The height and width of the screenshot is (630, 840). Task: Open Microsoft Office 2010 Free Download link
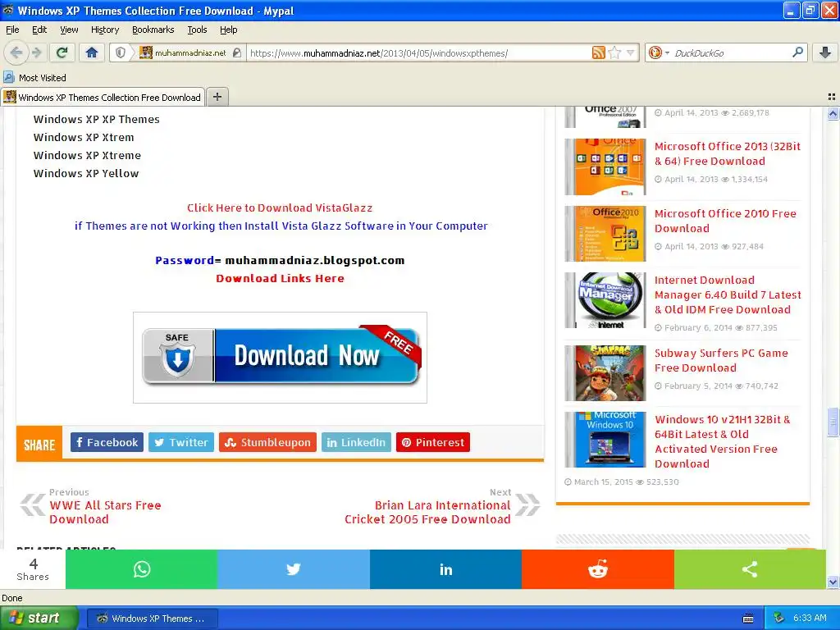[x=725, y=221]
